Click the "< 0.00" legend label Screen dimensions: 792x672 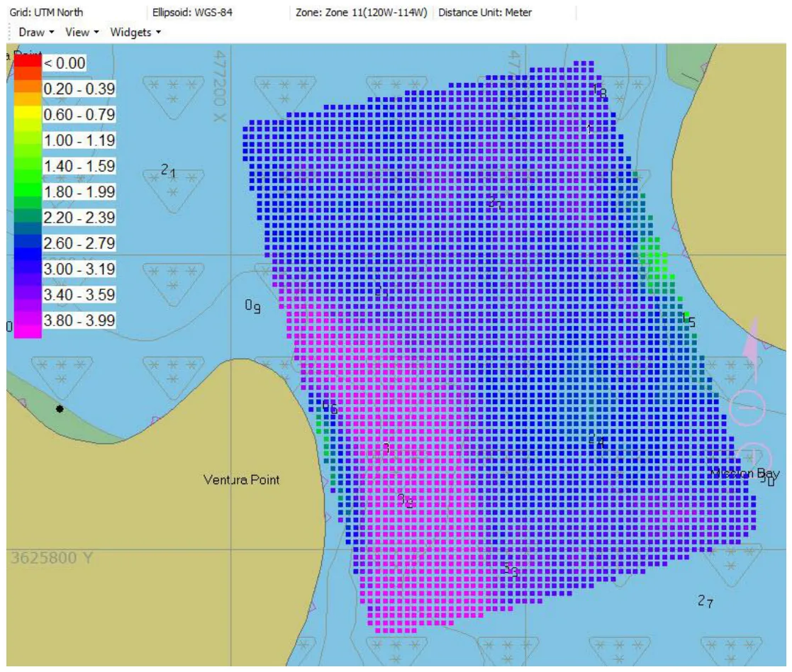tap(65, 64)
